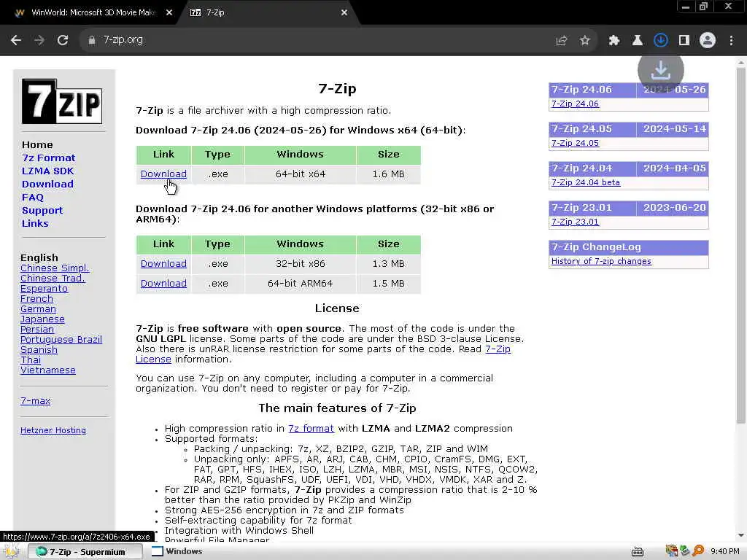Select 7-Zip - Supermium taskbar button
Screen dimensions: 747x560
point(85,551)
